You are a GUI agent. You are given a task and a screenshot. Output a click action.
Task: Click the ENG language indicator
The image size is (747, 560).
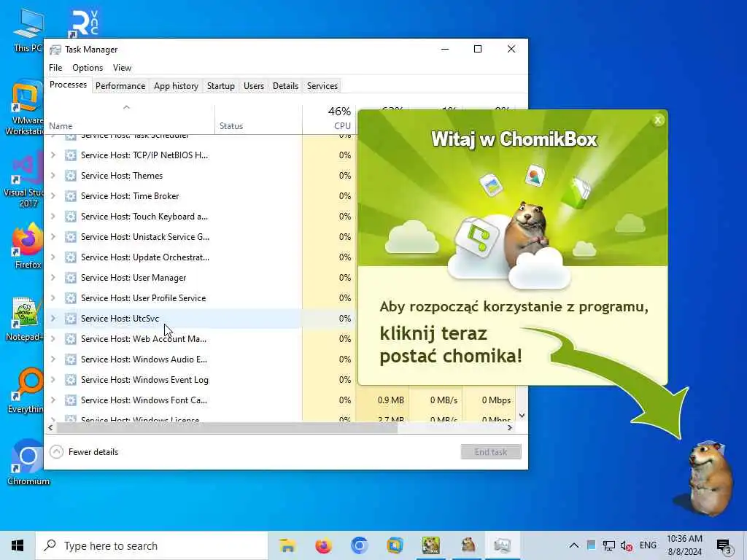[x=648, y=545]
